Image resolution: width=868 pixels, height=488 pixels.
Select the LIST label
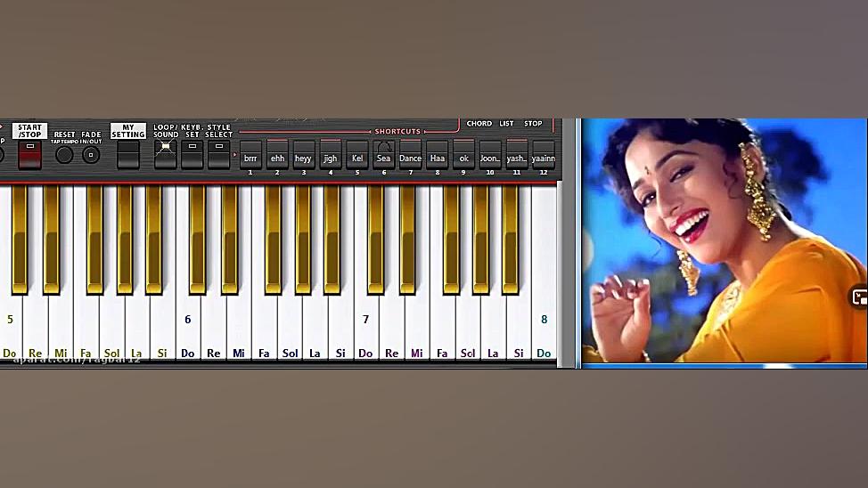coord(506,124)
